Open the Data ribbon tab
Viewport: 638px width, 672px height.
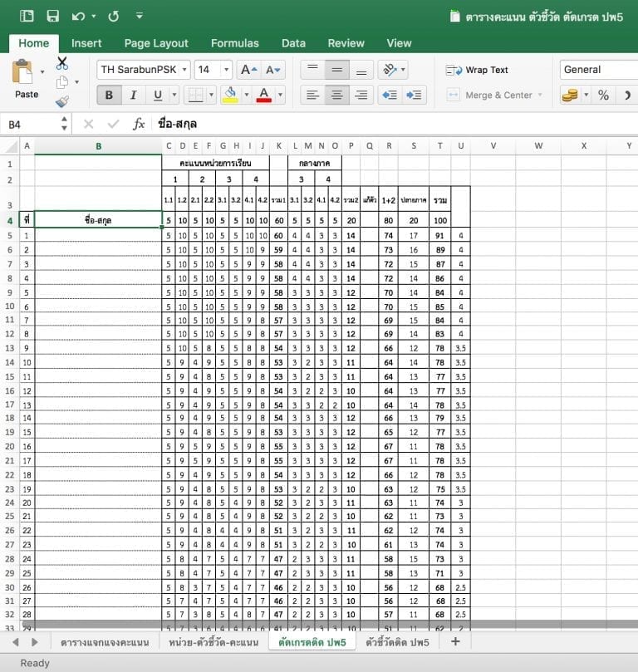pos(293,43)
